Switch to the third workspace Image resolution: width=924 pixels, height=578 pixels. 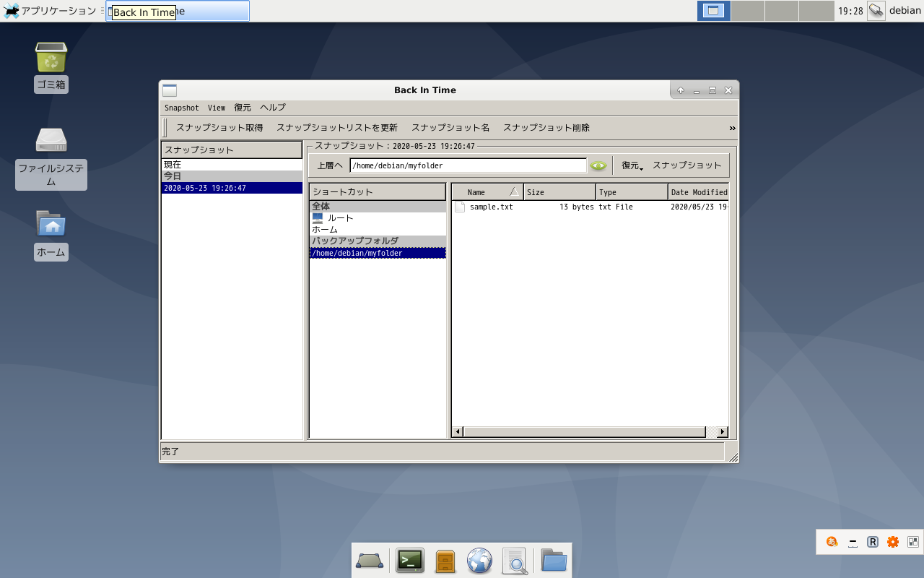coord(782,11)
